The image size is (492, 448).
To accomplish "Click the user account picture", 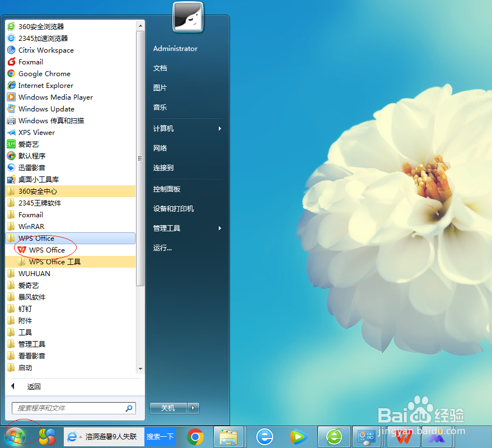I will (x=188, y=17).
